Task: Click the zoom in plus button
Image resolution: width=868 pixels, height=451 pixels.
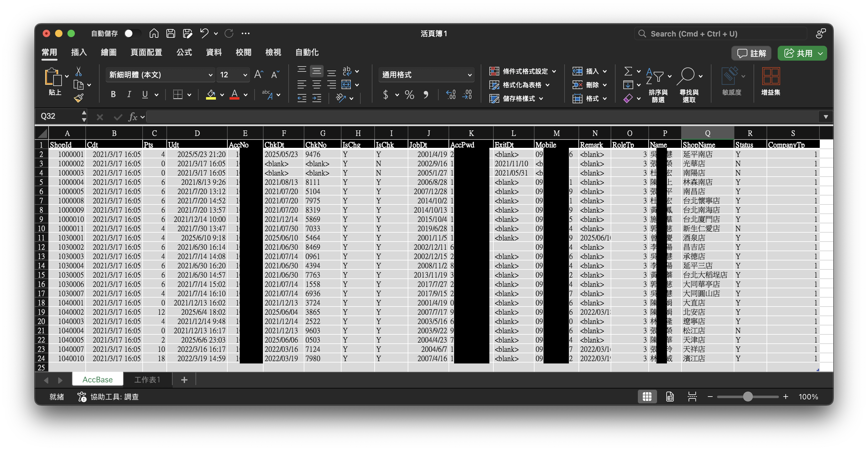Action: coord(785,396)
